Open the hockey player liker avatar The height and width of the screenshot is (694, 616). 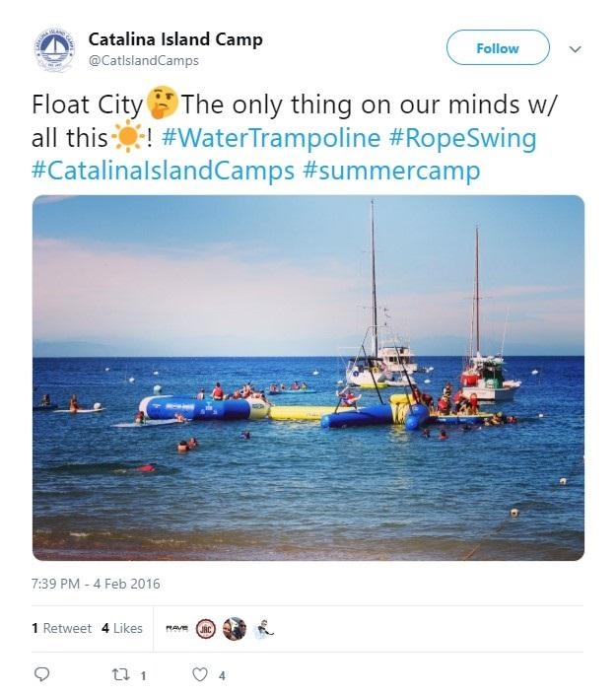(x=263, y=629)
